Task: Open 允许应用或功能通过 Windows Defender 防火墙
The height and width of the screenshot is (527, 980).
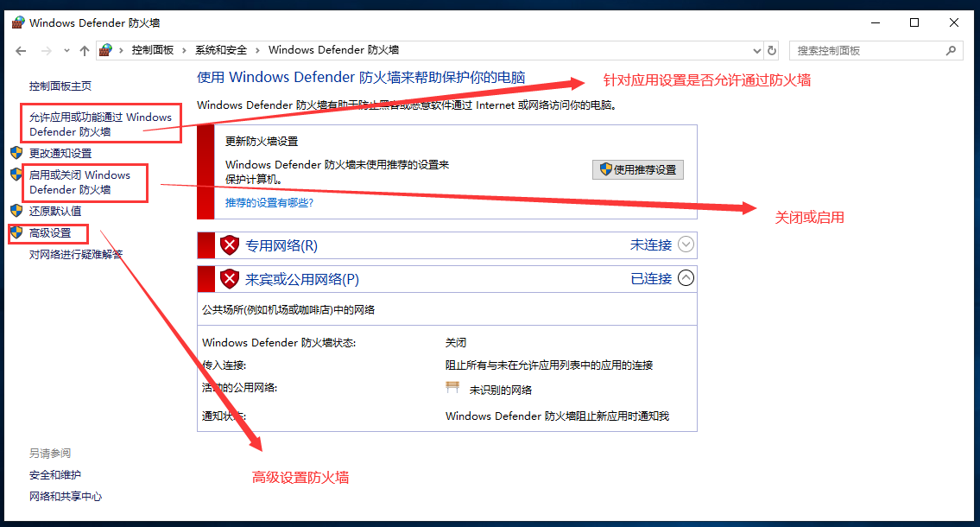Action: pyautogui.click(x=100, y=124)
